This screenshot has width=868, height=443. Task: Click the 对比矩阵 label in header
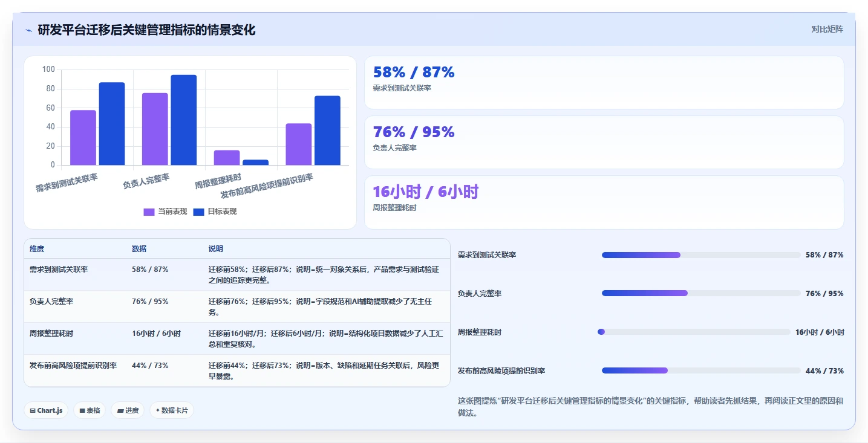[827, 29]
